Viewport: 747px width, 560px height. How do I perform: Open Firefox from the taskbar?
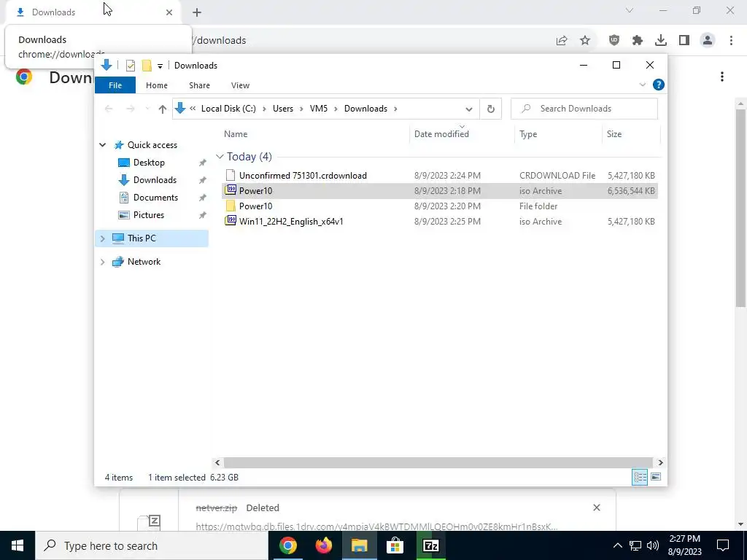323,545
